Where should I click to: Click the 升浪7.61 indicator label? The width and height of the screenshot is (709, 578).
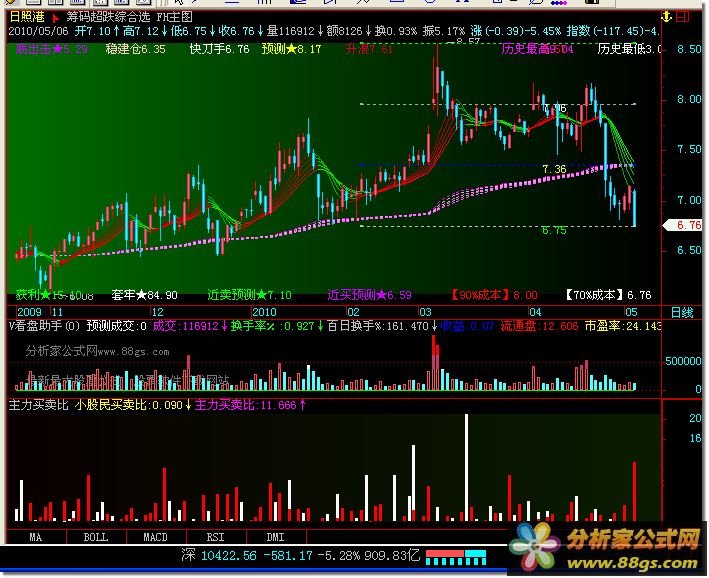[369, 49]
